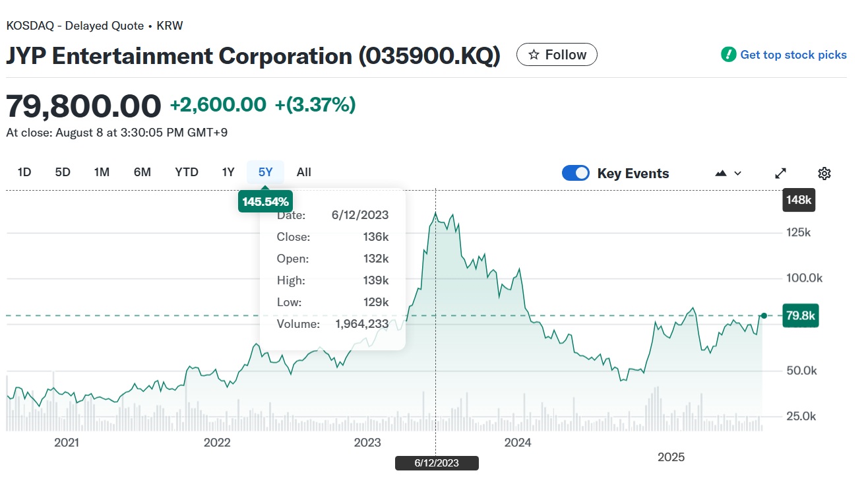Click the 145.54% performance badge

click(x=265, y=201)
